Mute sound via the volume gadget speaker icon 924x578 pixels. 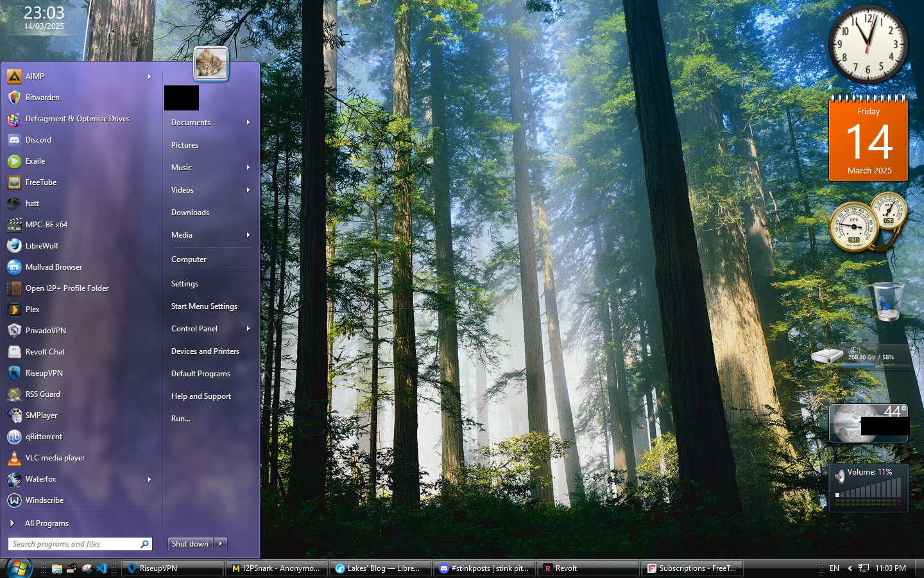pyautogui.click(x=839, y=476)
